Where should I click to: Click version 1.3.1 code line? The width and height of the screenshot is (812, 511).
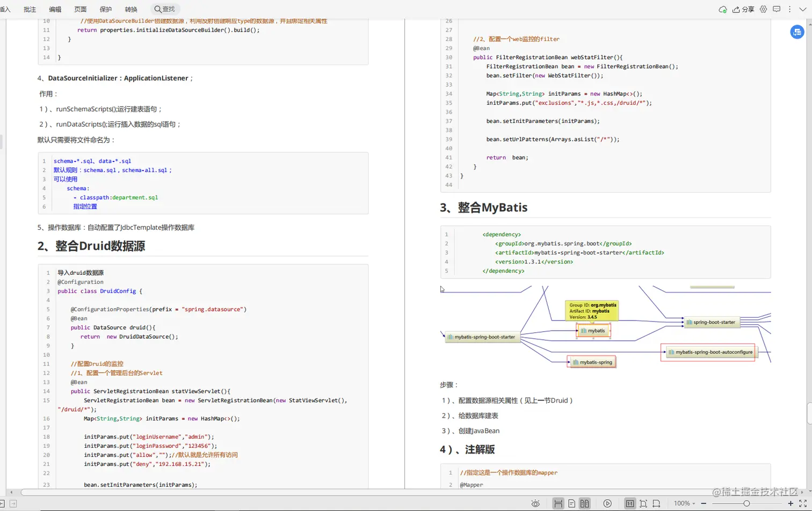coord(534,261)
